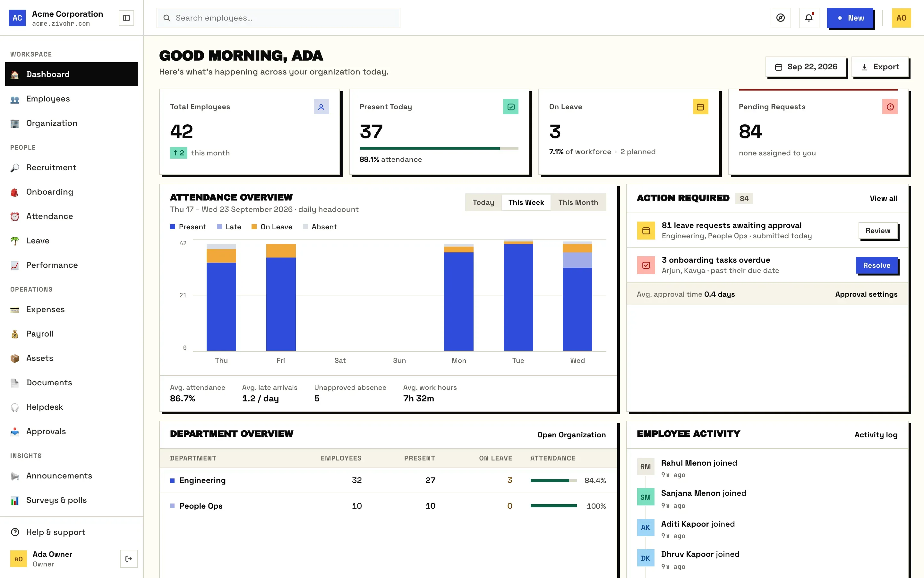Open Documents section

[x=72, y=383]
